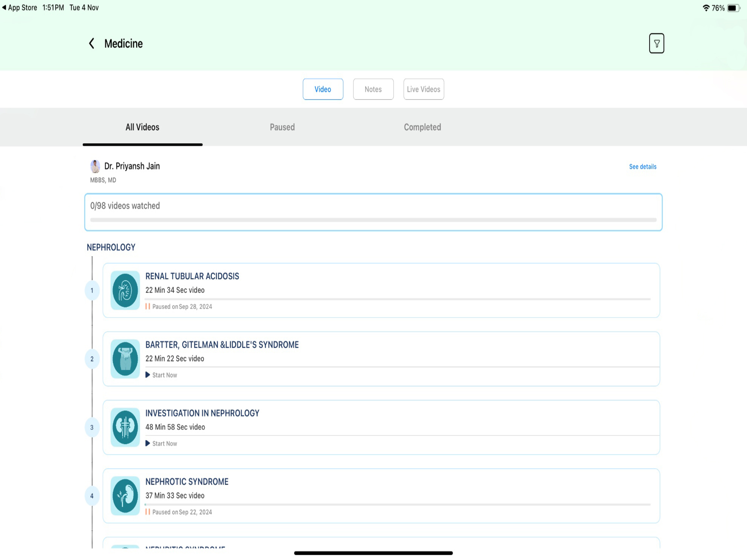
Task: Switch to the Video section
Action: click(323, 89)
